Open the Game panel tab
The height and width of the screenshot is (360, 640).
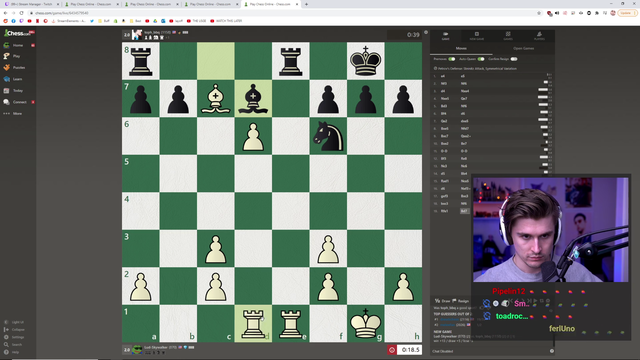click(x=446, y=36)
